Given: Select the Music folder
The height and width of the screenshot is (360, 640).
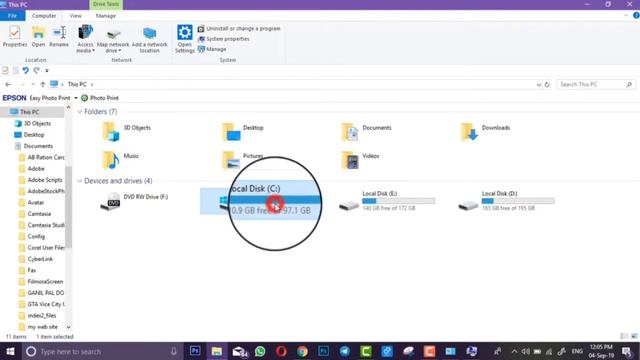Looking at the screenshot, I should tap(121, 160).
